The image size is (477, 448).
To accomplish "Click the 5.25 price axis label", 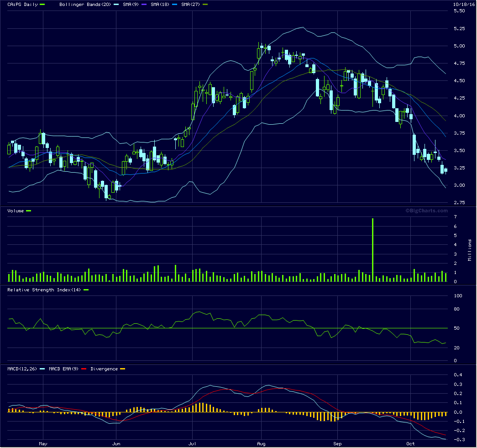I will (459, 29).
